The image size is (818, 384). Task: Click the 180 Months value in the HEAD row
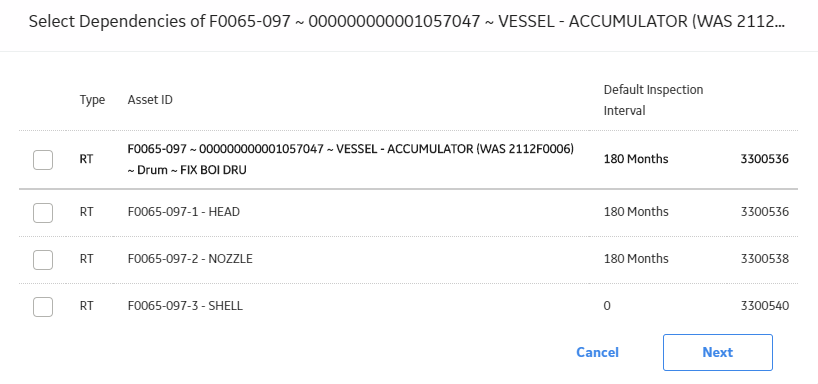tap(636, 212)
